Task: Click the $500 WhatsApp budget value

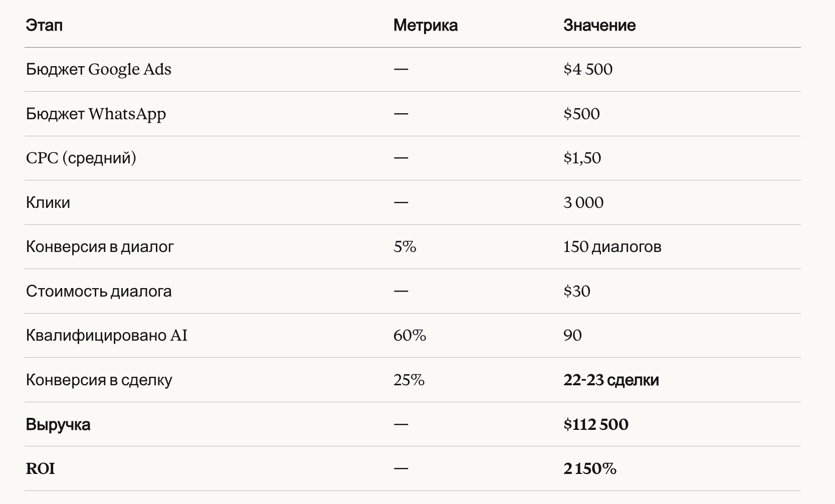Action: click(581, 114)
